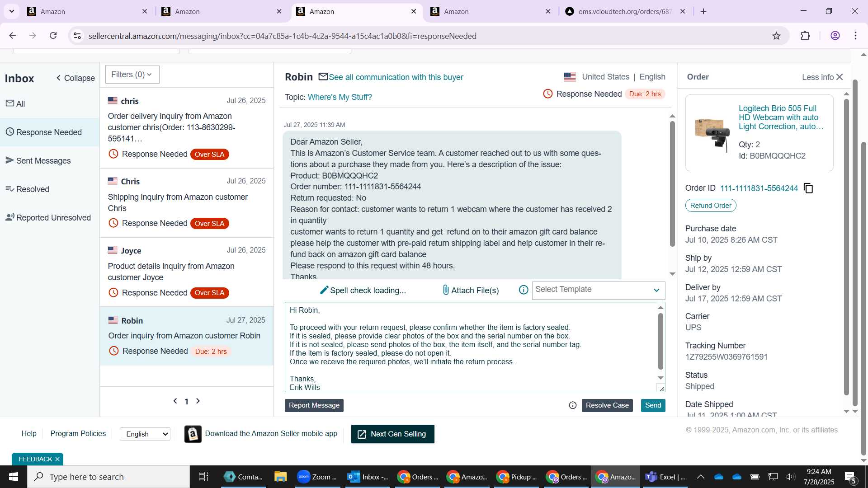Switch to the first Amazon browser tab
The width and height of the screenshot is (868, 488).
tap(87, 11)
